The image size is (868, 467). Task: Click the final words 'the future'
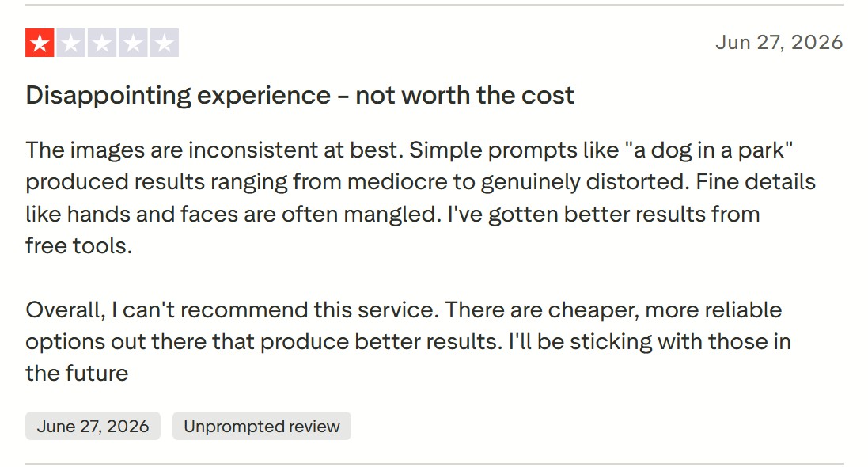pyautogui.click(x=77, y=373)
